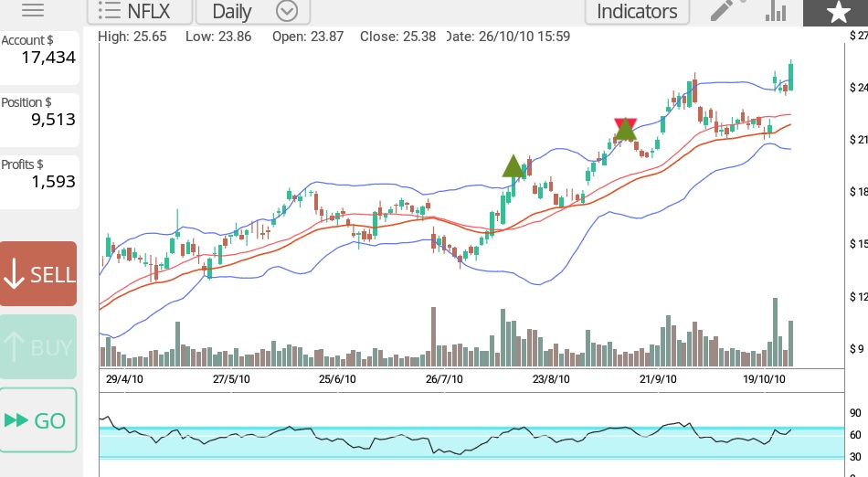Open the bar chart type icon
The width and height of the screenshot is (868, 477).
(x=776, y=11)
